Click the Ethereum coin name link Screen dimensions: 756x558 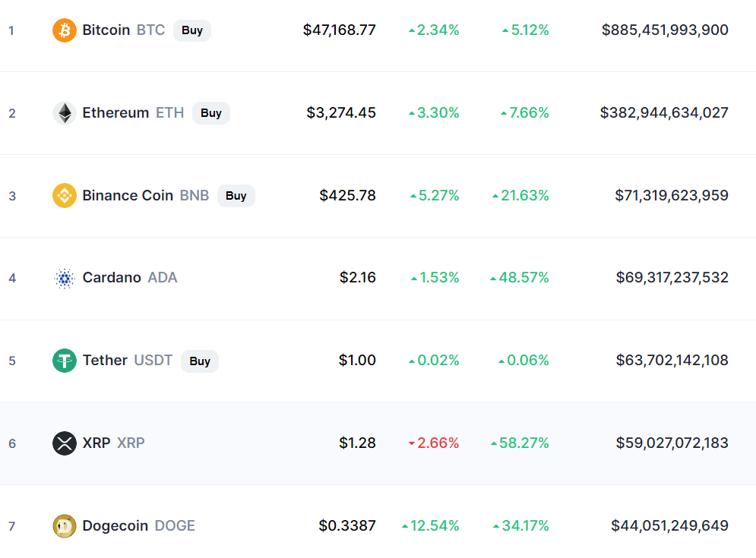(133, 113)
